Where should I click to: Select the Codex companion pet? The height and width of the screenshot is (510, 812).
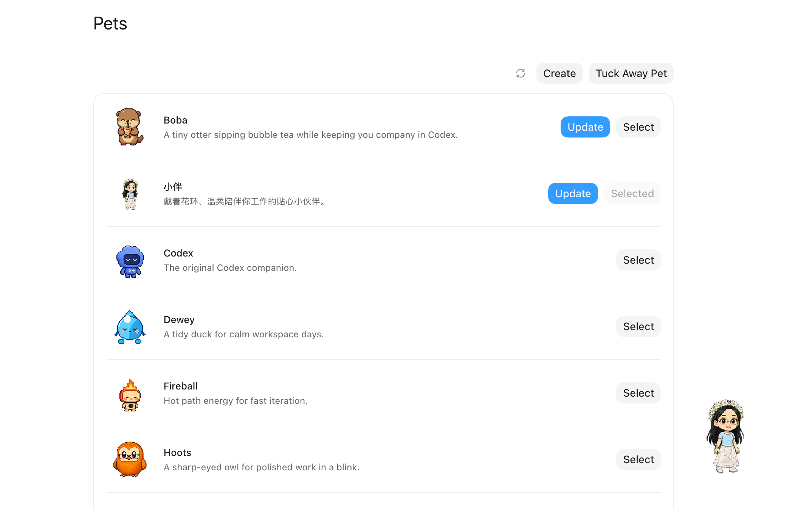pyautogui.click(x=638, y=260)
